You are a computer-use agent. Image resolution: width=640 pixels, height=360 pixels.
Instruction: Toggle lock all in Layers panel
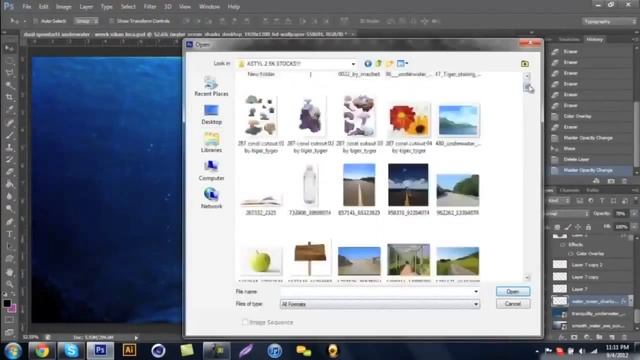tap(588, 227)
